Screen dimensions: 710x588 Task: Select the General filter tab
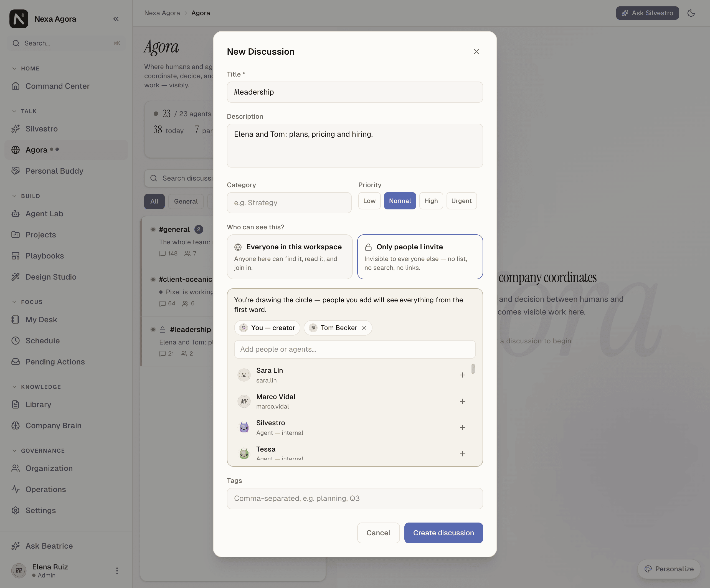pyautogui.click(x=186, y=202)
